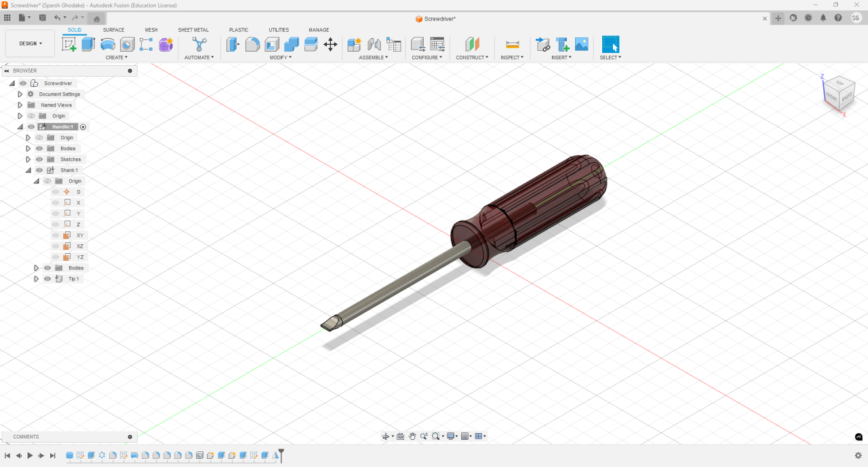Click the Automate icon
Image resolution: width=868 pixels, height=467 pixels.
pos(199,44)
